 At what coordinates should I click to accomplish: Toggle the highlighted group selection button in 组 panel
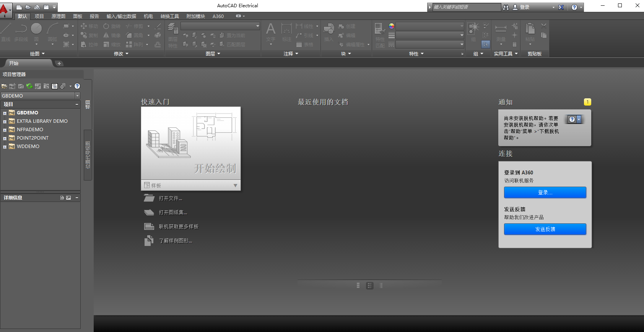485,44
